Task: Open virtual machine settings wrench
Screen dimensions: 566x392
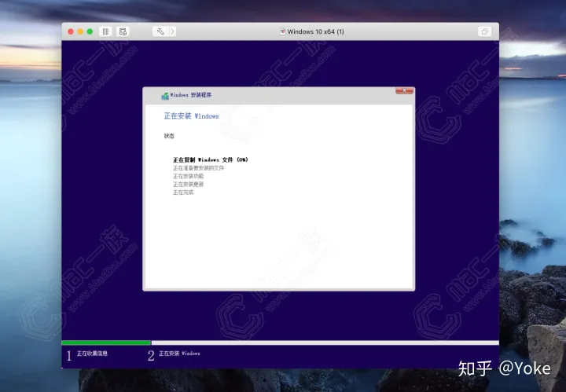Action: coord(160,31)
